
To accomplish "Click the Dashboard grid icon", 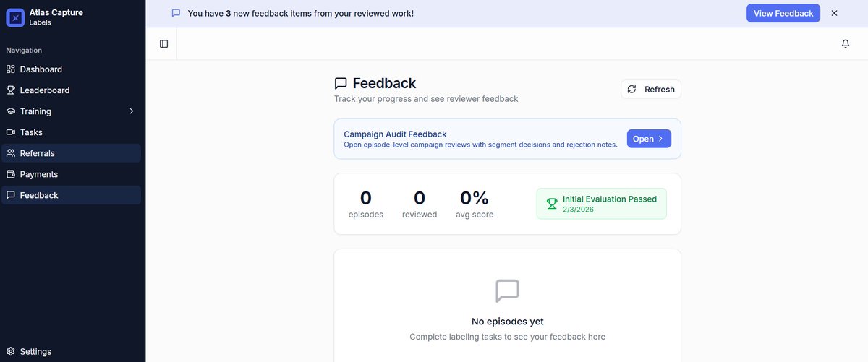I will [10, 69].
